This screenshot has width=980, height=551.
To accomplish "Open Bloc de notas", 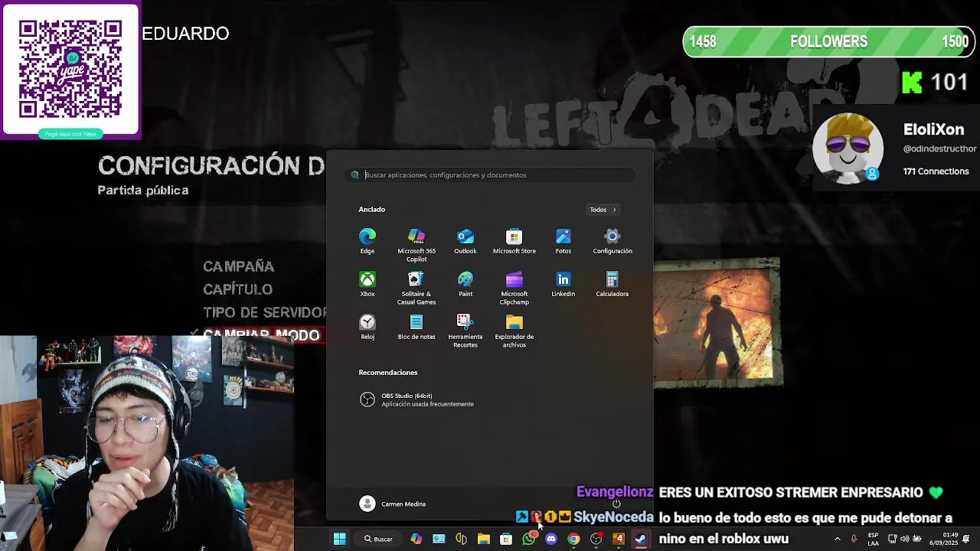I will coord(416,327).
